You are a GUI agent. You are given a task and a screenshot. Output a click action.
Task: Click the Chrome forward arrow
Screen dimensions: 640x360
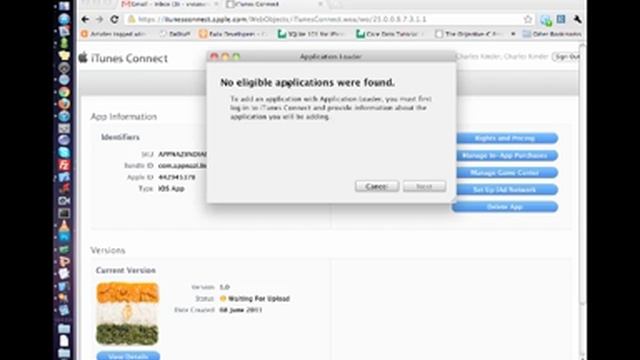pos(99,19)
